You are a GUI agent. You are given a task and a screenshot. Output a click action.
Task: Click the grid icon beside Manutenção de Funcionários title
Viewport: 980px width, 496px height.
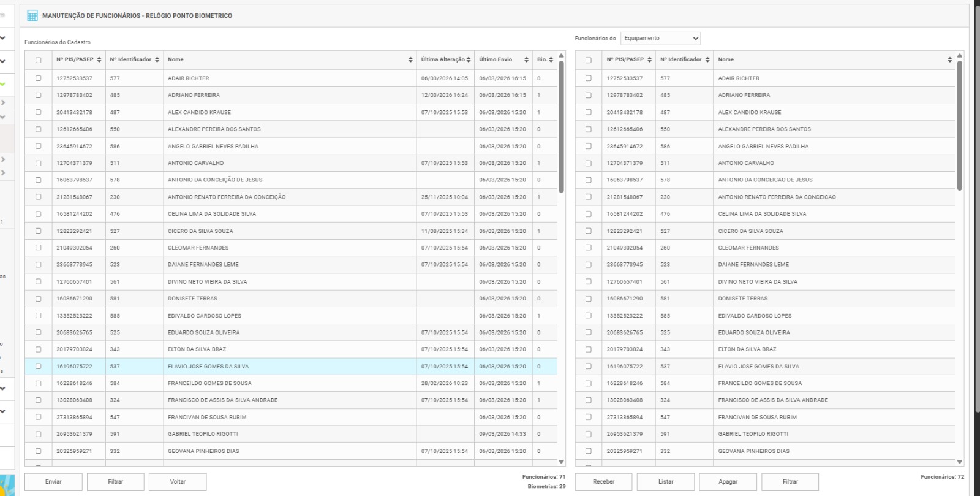[x=32, y=16]
